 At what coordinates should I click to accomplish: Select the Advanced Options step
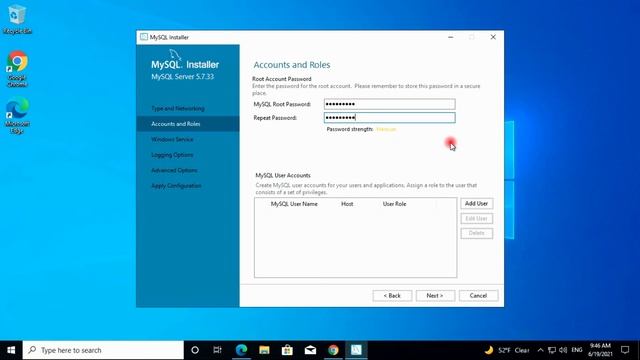[x=174, y=170]
